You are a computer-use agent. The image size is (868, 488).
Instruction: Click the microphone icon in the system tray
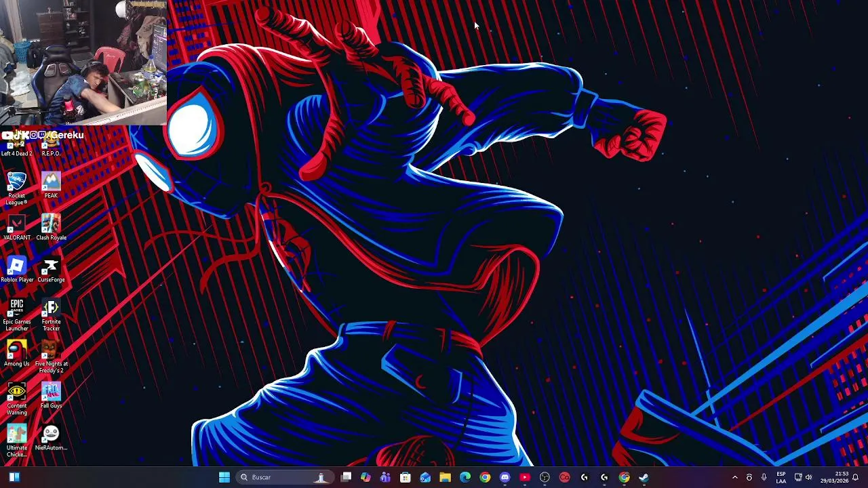(x=764, y=477)
